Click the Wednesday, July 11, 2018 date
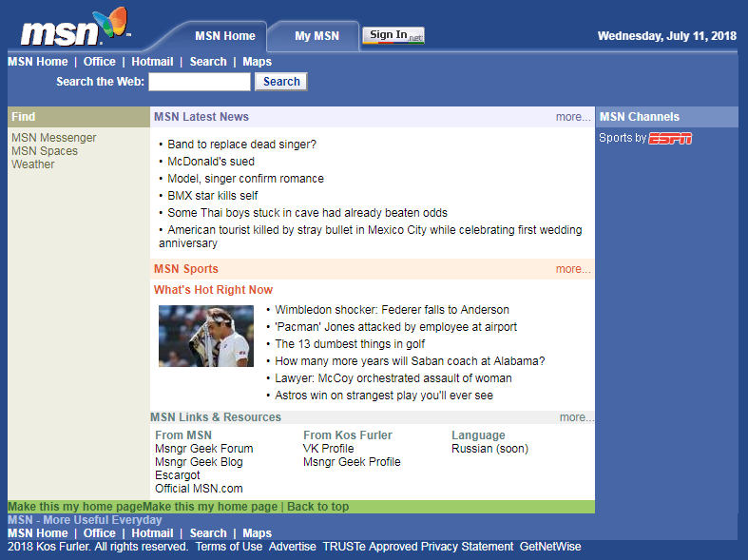 [x=667, y=36]
